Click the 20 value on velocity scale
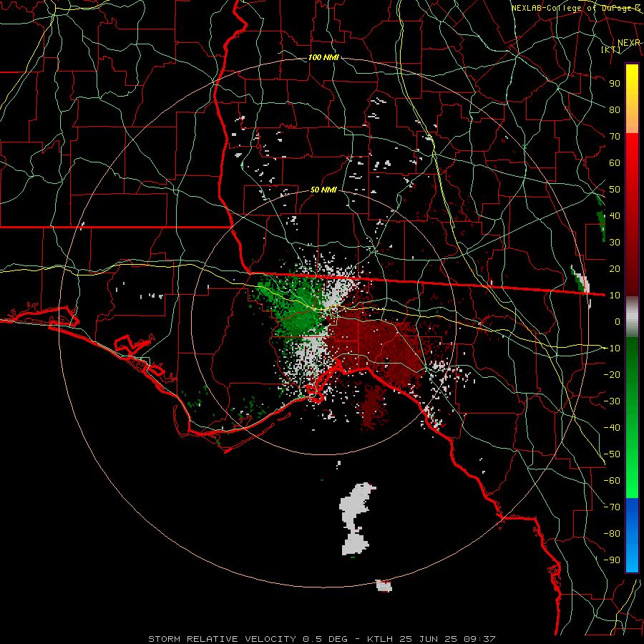The height and width of the screenshot is (644, 644). (615, 268)
